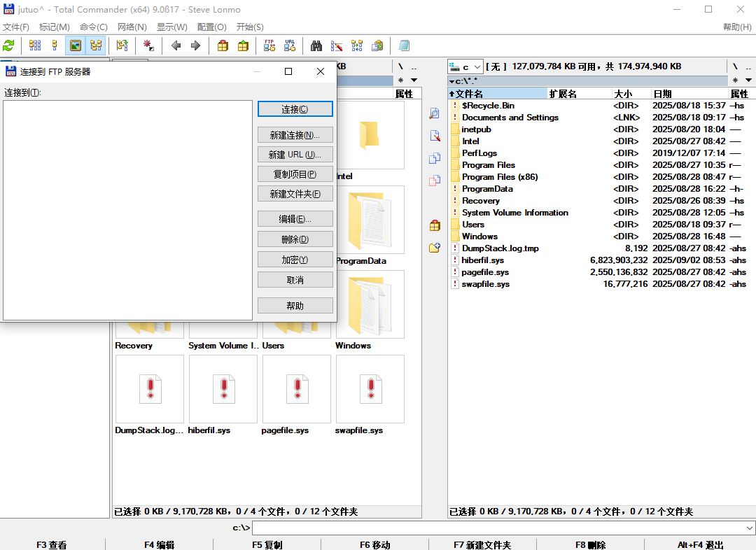Click the FTP connect toolbar icon

(269, 45)
